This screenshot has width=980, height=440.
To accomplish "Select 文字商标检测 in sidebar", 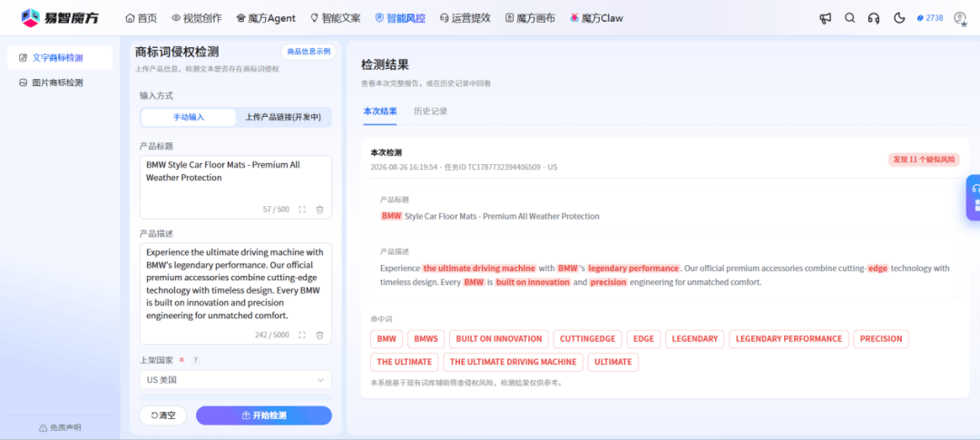I will tap(60, 57).
